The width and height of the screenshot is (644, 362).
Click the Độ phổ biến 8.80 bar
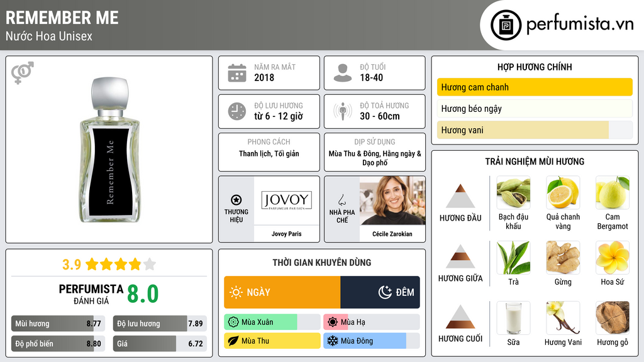click(58, 344)
